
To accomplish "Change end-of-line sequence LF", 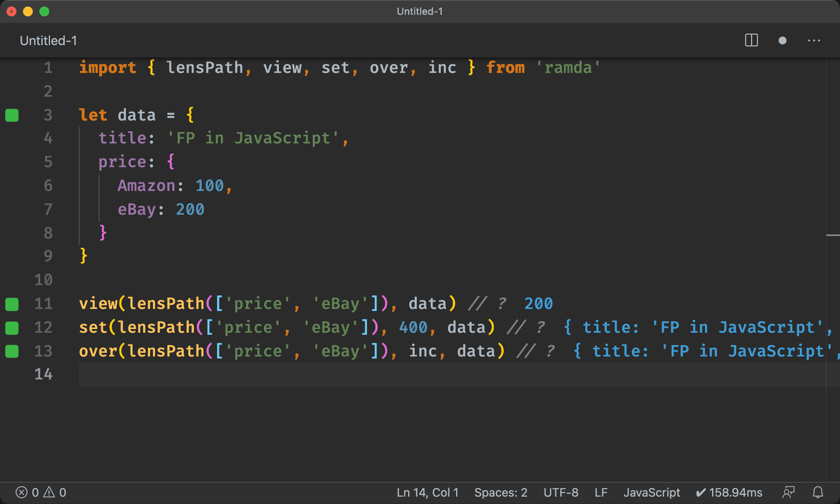I will [x=601, y=492].
